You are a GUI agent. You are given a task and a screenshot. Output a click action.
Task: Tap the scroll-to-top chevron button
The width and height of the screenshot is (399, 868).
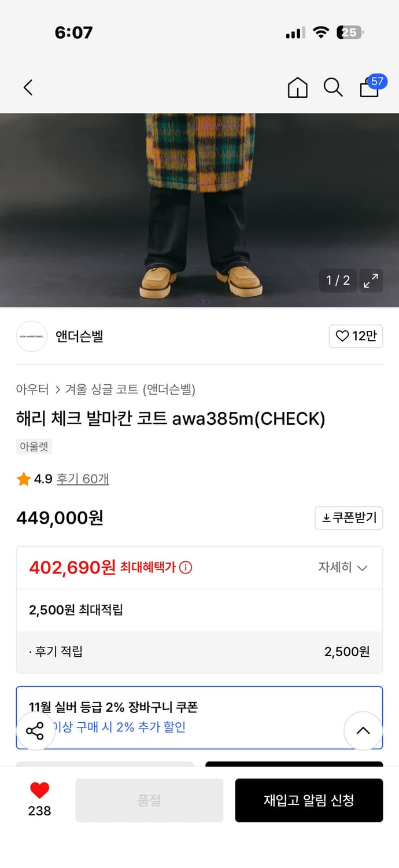tap(363, 731)
